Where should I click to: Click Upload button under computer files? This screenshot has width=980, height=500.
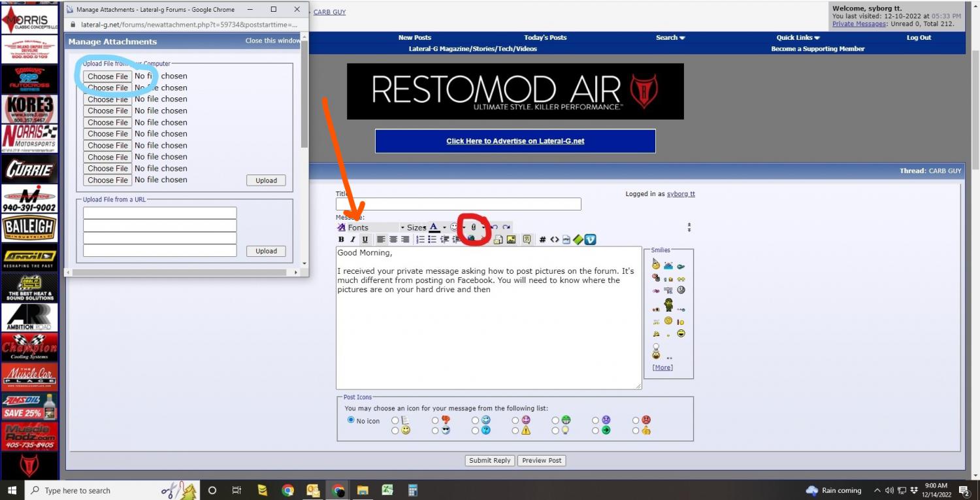(x=266, y=180)
